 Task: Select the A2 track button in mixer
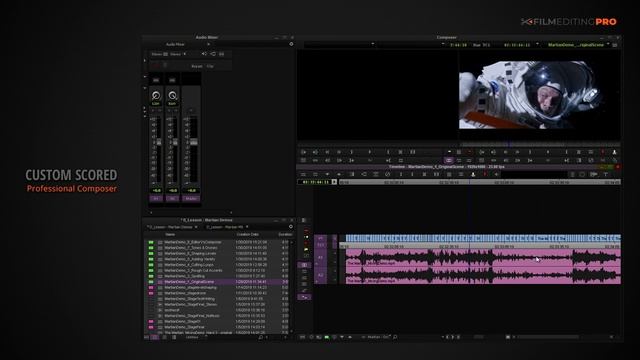point(172,198)
